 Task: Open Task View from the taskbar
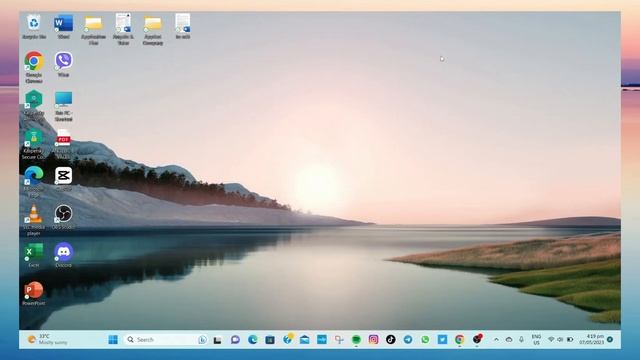[x=218, y=340]
